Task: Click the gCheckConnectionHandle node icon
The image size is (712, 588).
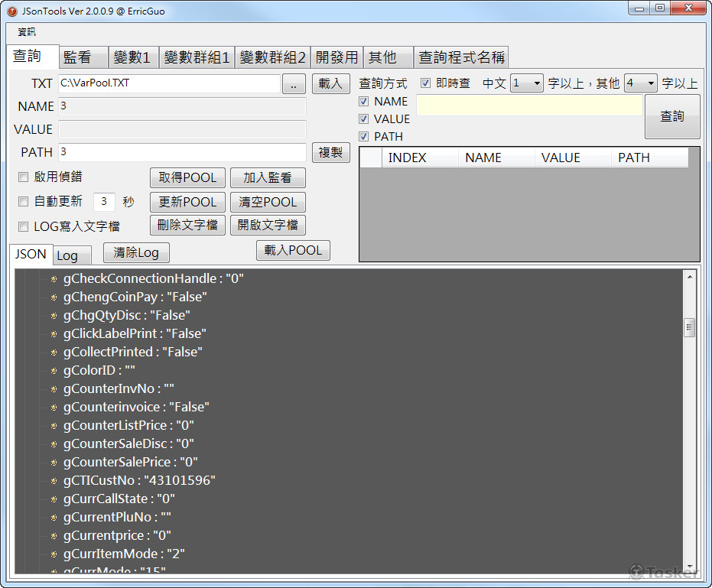Action: pyautogui.click(x=54, y=279)
